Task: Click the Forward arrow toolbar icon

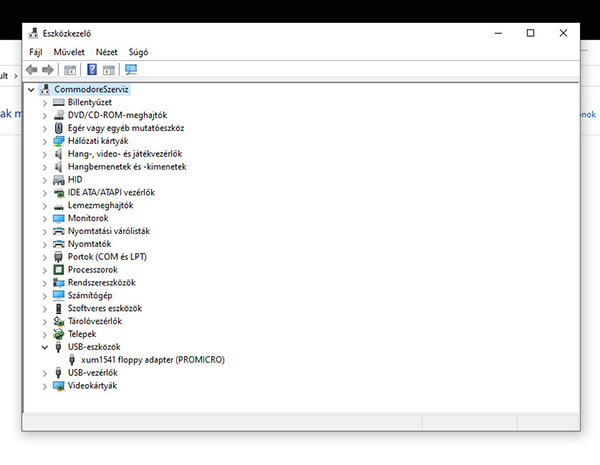Action: click(47, 70)
